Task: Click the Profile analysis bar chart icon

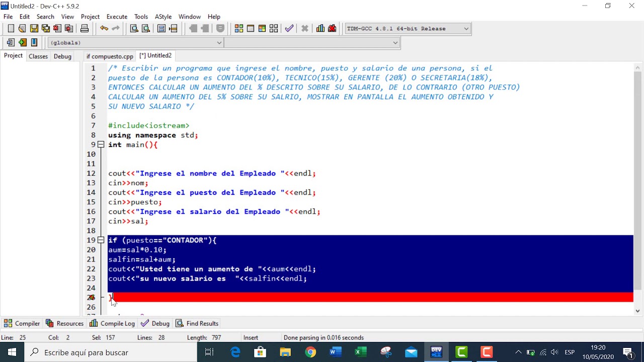Action: [320, 29]
